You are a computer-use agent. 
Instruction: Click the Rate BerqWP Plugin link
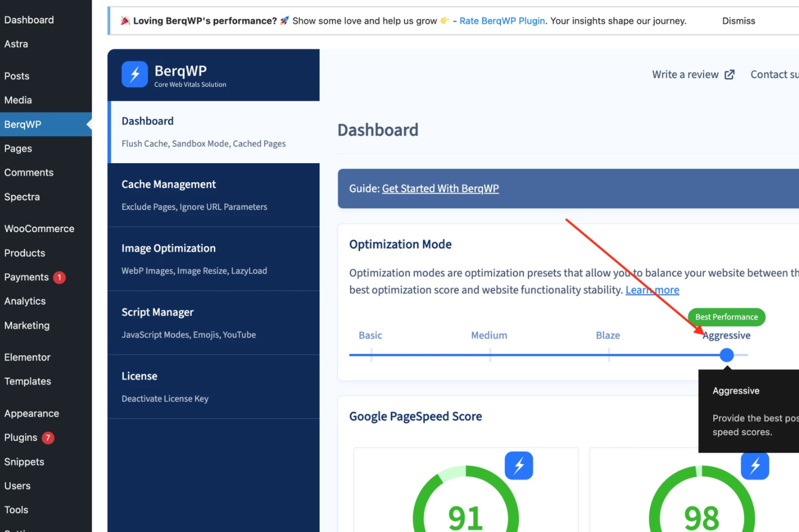coord(502,21)
